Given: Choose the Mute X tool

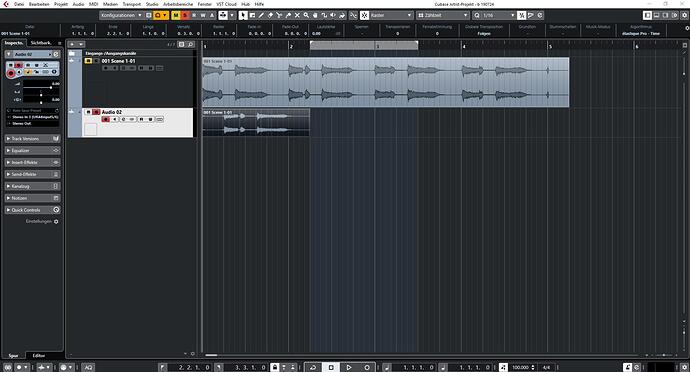Looking at the screenshot, I should click(297, 15).
